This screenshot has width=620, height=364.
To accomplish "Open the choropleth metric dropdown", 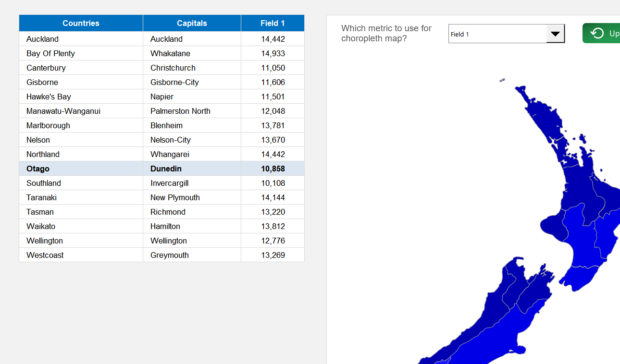I will click(506, 34).
